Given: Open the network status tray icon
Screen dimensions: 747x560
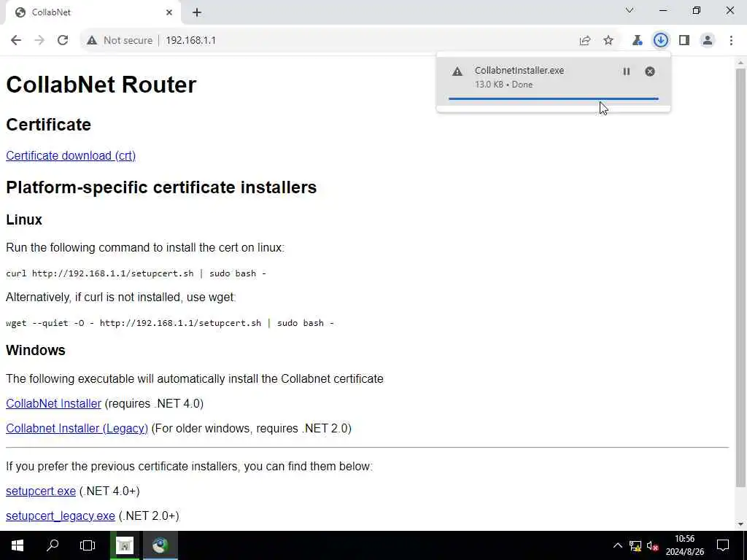Looking at the screenshot, I should [x=635, y=545].
